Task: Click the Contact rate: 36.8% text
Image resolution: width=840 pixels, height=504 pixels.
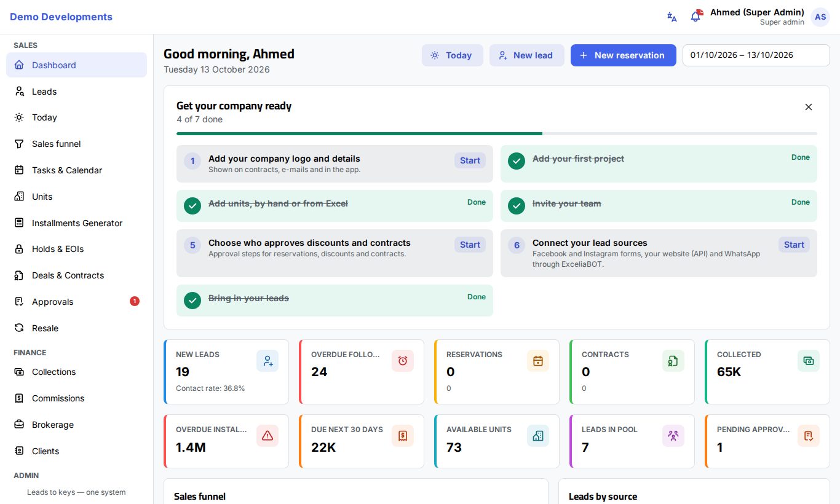Action: pyautogui.click(x=210, y=388)
